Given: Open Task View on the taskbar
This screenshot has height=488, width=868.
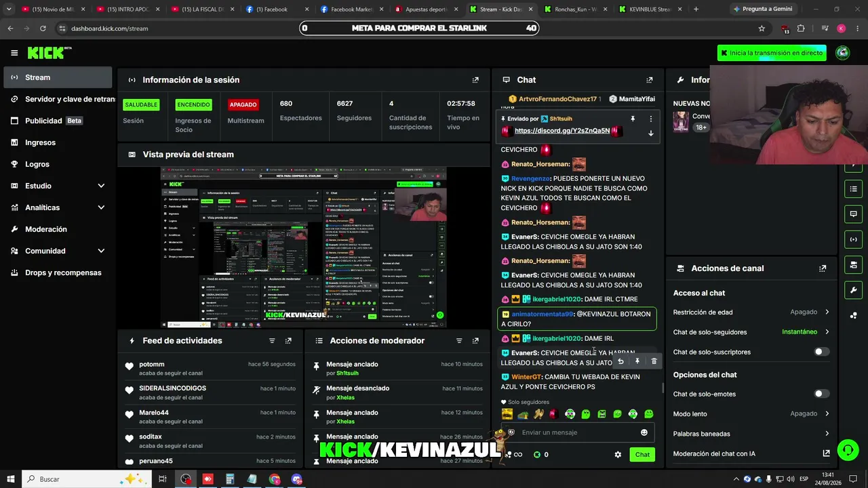Looking at the screenshot, I should [163, 479].
